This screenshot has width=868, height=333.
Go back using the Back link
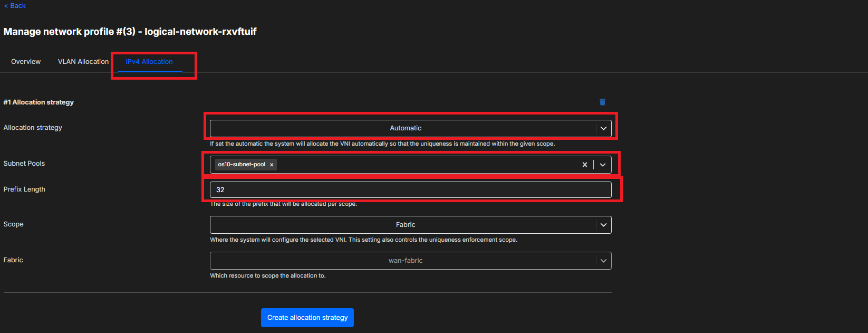click(15, 6)
